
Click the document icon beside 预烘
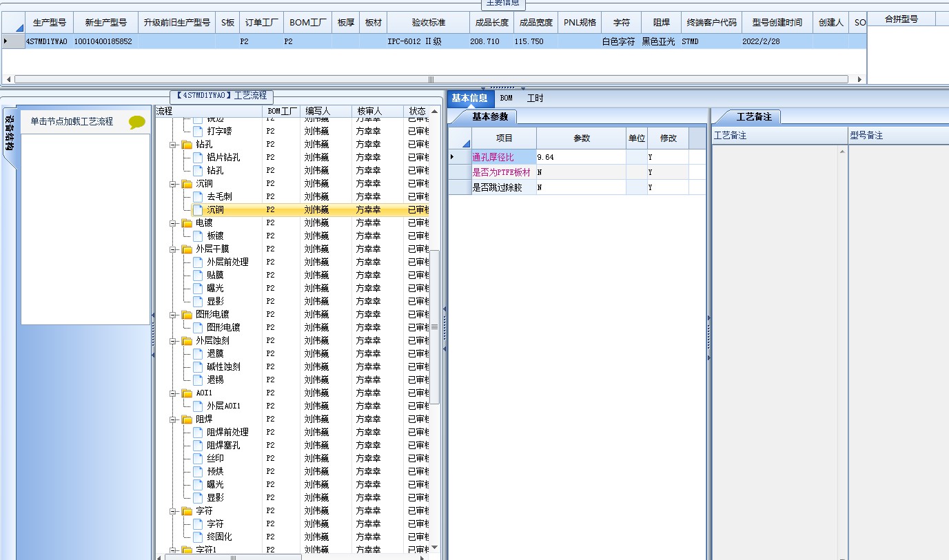coord(198,471)
